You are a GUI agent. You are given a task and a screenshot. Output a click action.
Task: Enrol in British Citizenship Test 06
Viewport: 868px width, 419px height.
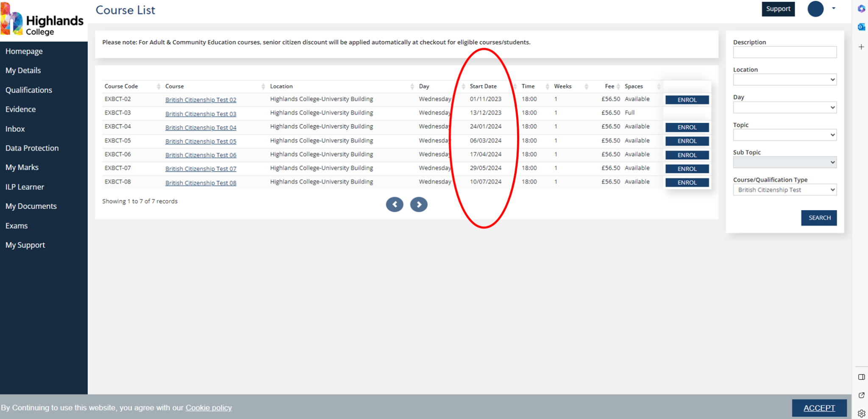point(687,155)
